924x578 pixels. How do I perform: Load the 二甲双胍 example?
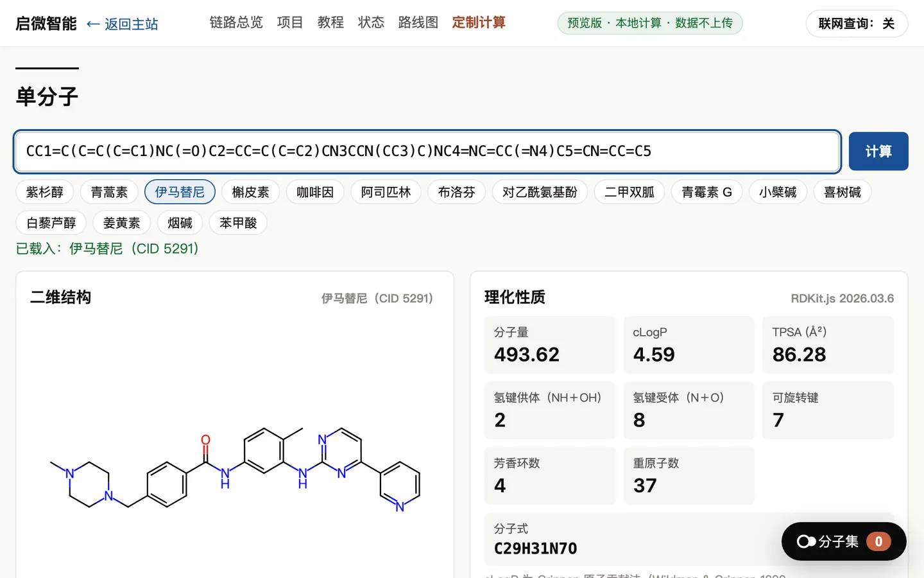629,192
